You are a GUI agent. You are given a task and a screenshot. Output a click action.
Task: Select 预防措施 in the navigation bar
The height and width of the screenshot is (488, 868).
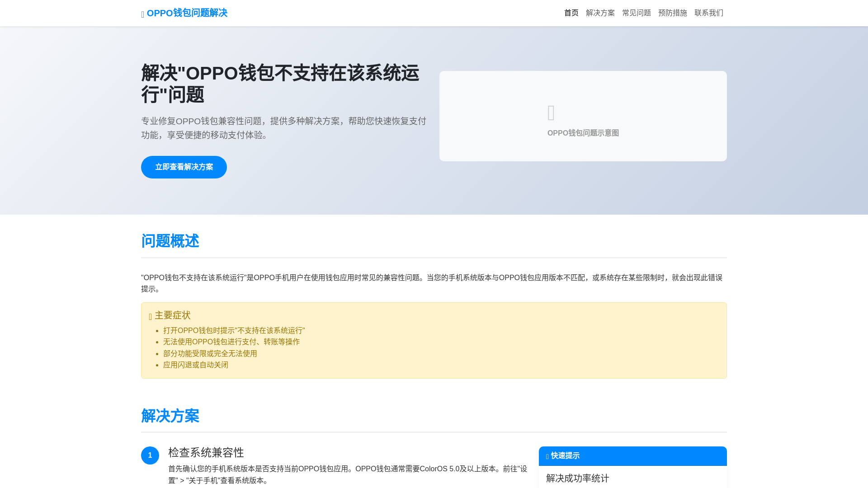pos(673,13)
